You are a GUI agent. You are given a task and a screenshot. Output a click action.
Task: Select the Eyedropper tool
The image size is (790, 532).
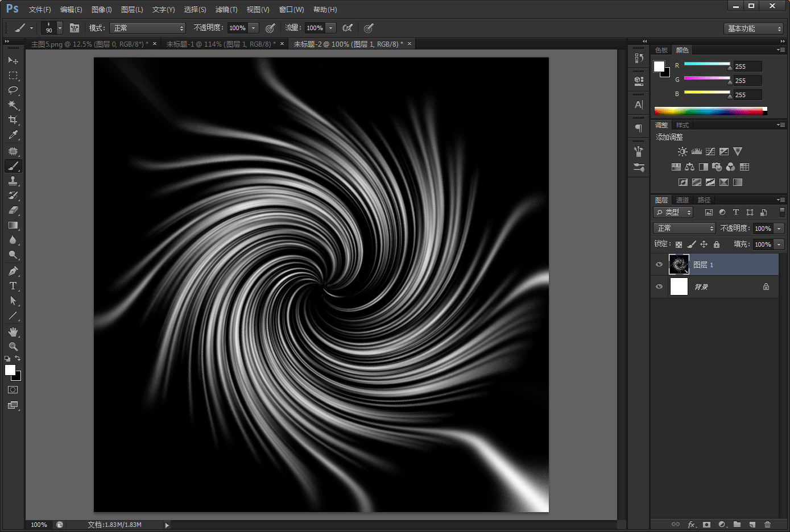point(13,135)
